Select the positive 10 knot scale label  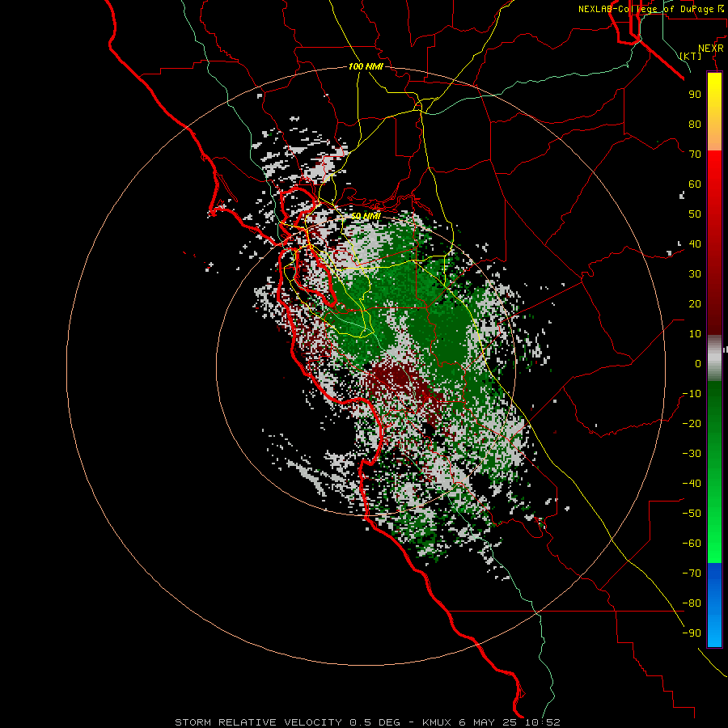point(695,334)
